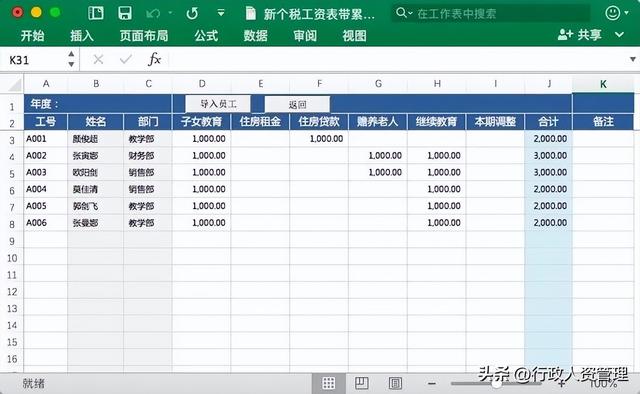Screen dimensions: 640x394
Task: Click the 1,000.00 住房贷款 cell in row 3
Action: click(319, 139)
